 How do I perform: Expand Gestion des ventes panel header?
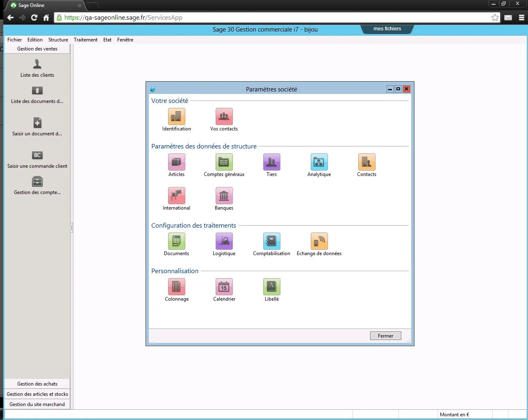click(37, 49)
